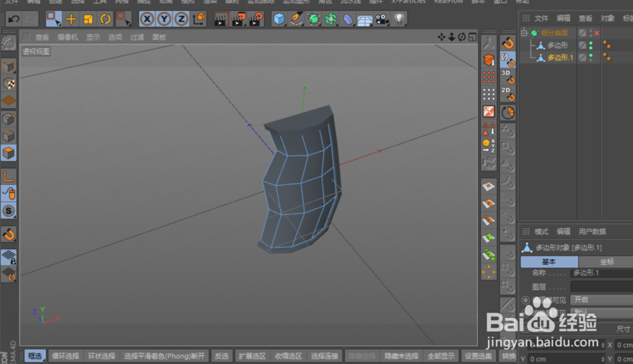
Task: Switch to the 坐标 tab
Action: pos(606,261)
